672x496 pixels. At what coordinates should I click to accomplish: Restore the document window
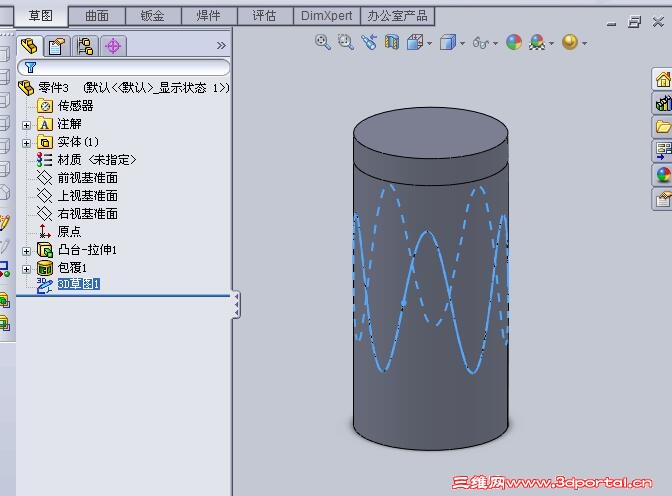pos(634,21)
